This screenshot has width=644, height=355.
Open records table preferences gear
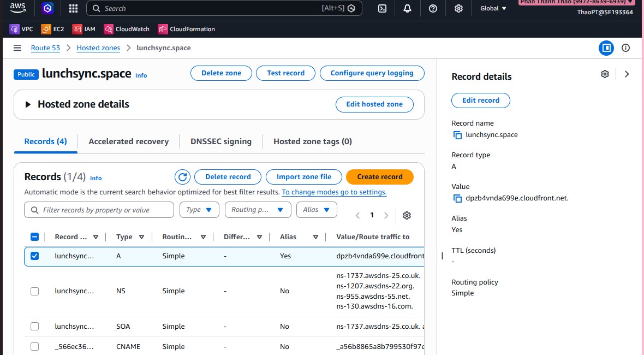pyautogui.click(x=407, y=215)
